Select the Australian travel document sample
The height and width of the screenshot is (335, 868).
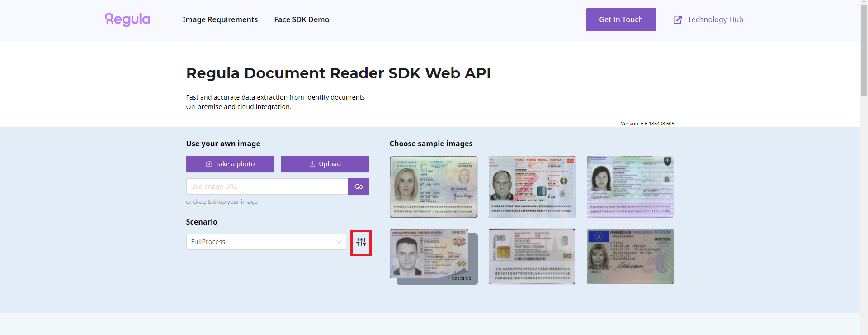coord(433,187)
